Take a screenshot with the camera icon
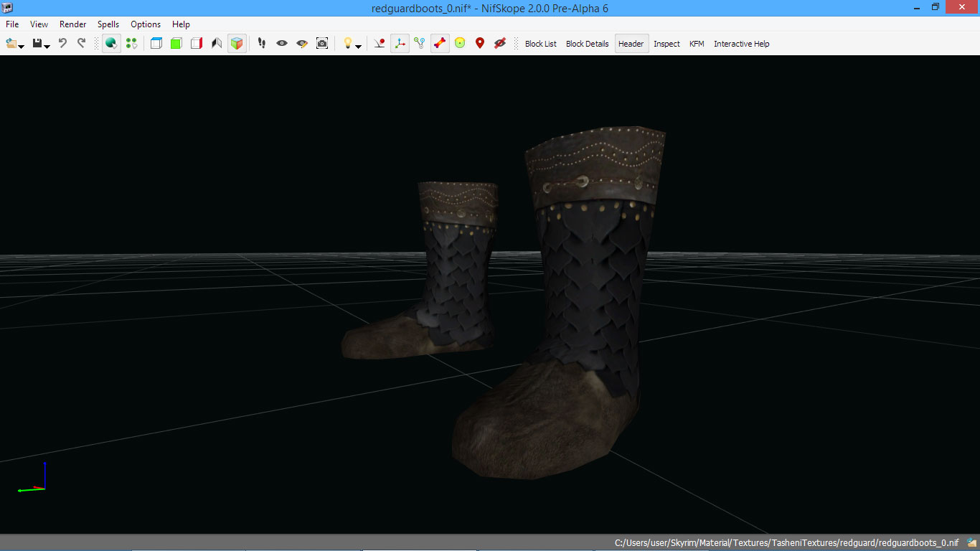 [x=322, y=44]
